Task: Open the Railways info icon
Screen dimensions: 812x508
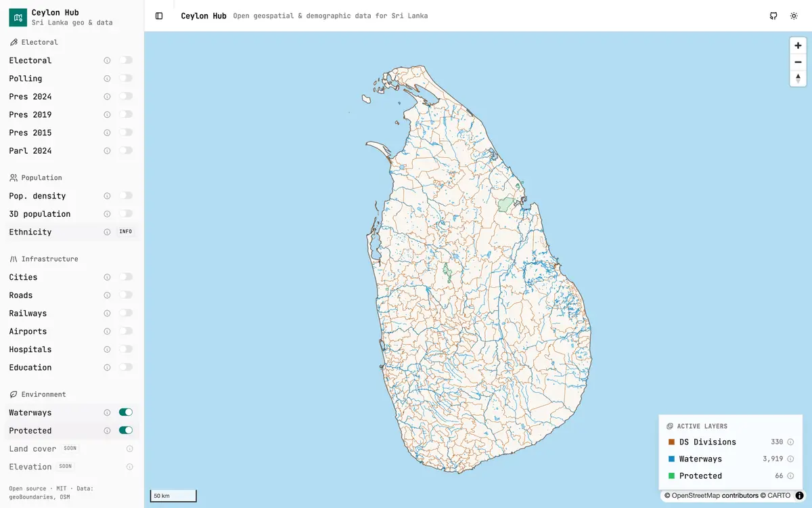Action: tap(107, 313)
